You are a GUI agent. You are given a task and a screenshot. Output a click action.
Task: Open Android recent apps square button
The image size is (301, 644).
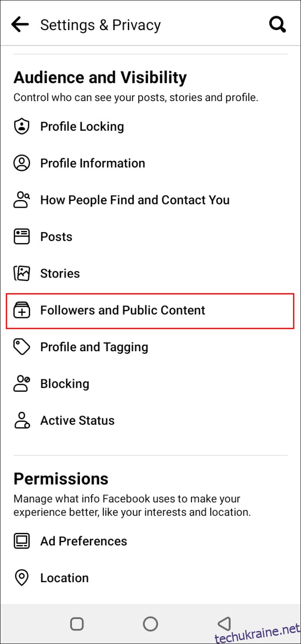[77, 624]
